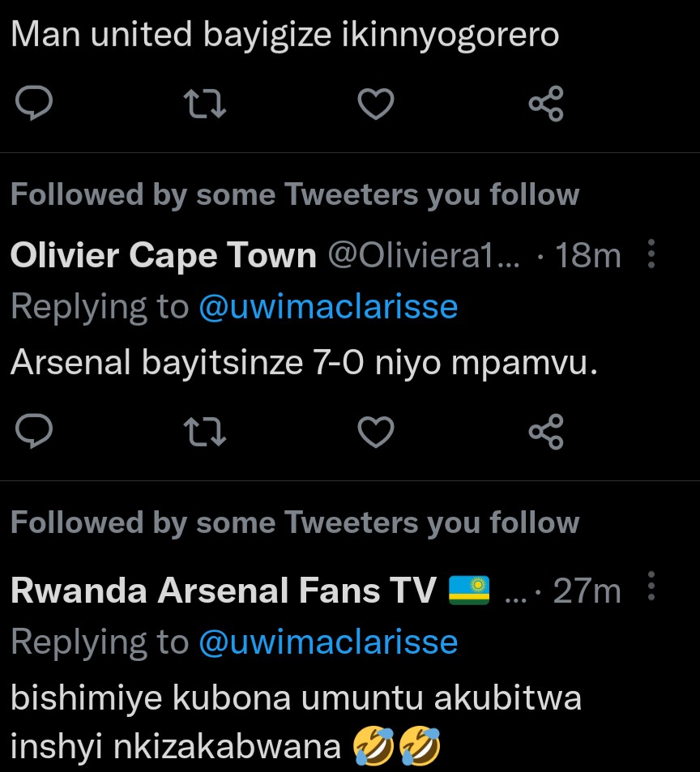
Task: Retweet Olivier Cape Town's Arsenal tweet
Action: click(206, 432)
